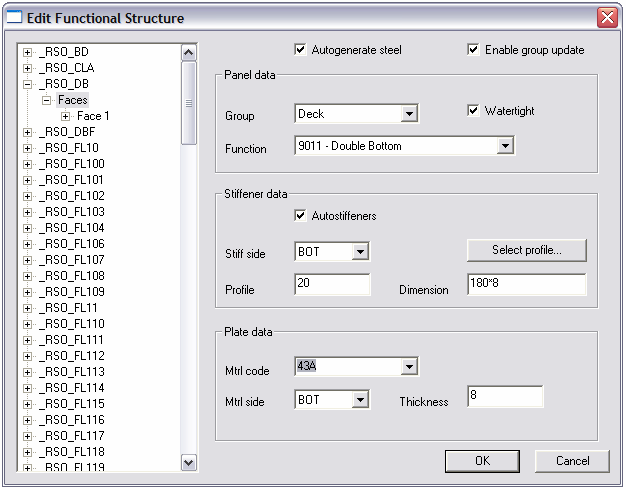The width and height of the screenshot is (626, 490).
Task: Click the dialog title bar window icon
Action: (x=14, y=18)
